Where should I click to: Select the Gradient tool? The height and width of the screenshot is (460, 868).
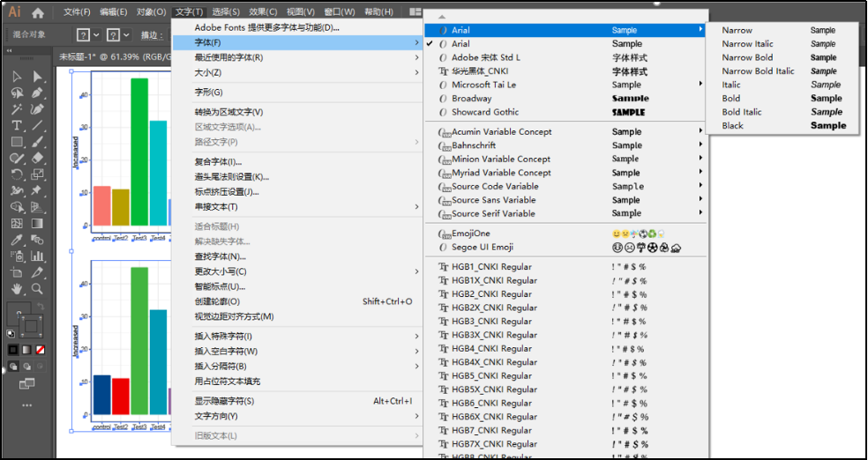coord(37,224)
